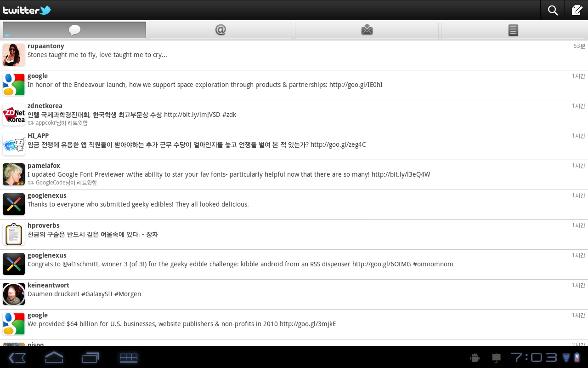The width and height of the screenshot is (588, 368).
Task: Open the search magnifier icon
Action: click(x=553, y=10)
